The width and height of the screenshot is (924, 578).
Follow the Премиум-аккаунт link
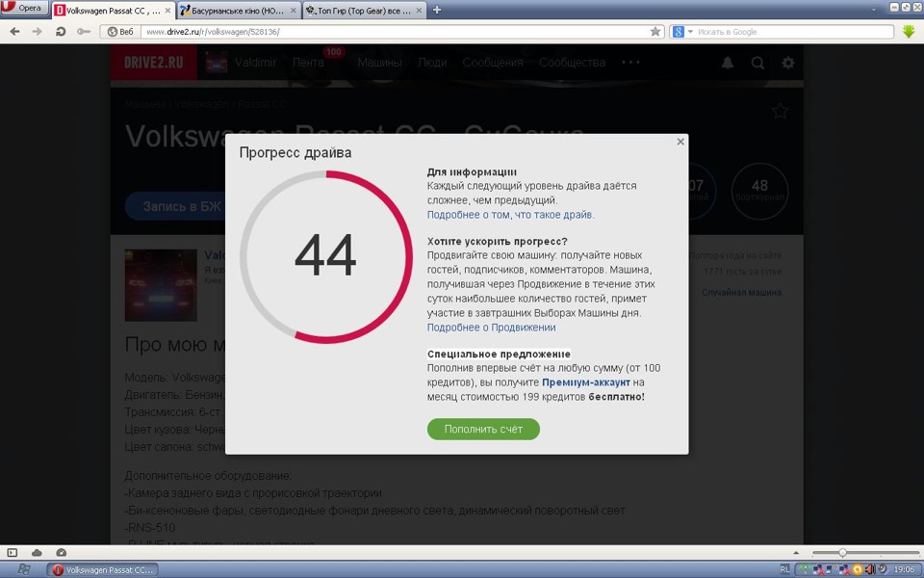pos(586,382)
